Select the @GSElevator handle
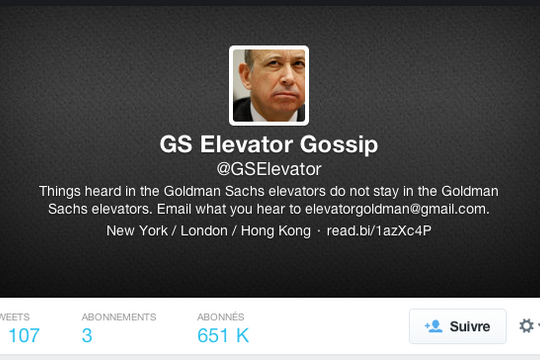This screenshot has height=360, width=540. click(x=269, y=169)
